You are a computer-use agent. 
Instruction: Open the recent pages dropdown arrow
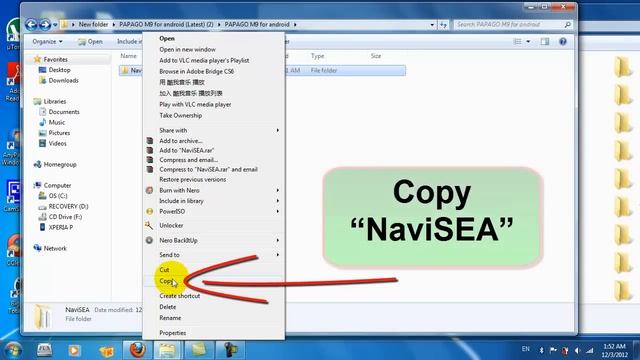click(55, 25)
